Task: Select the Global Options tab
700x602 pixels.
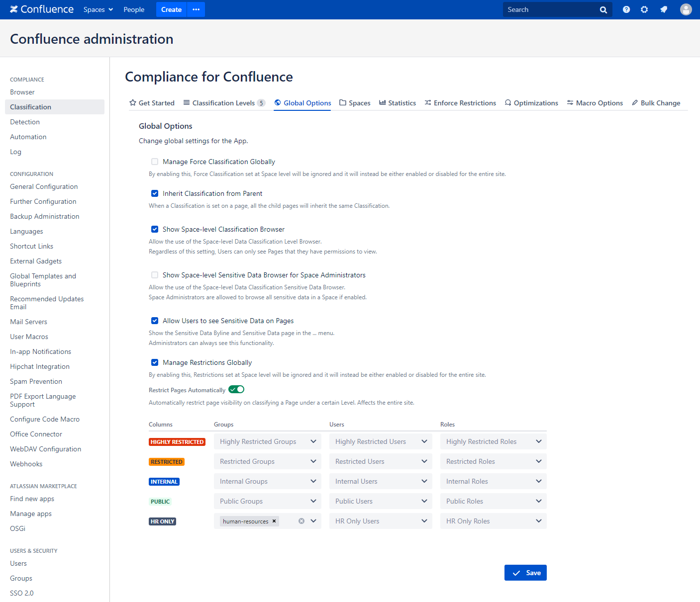Action: point(302,103)
